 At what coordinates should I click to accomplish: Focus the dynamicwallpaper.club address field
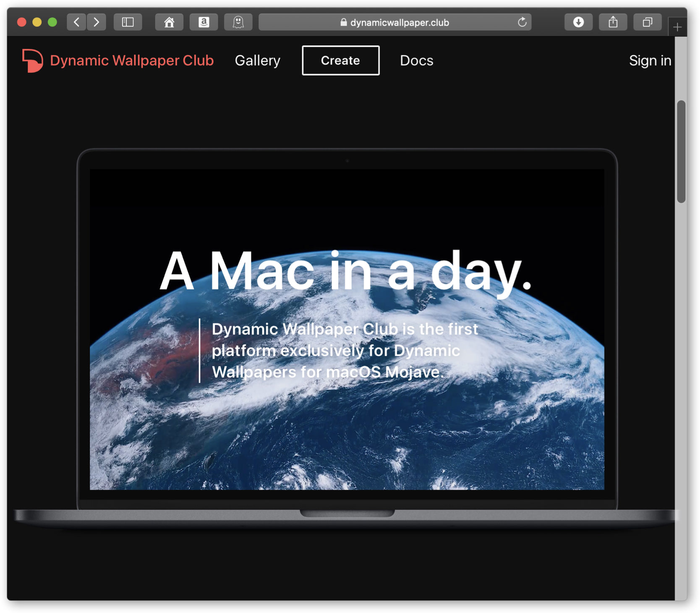pyautogui.click(x=395, y=22)
